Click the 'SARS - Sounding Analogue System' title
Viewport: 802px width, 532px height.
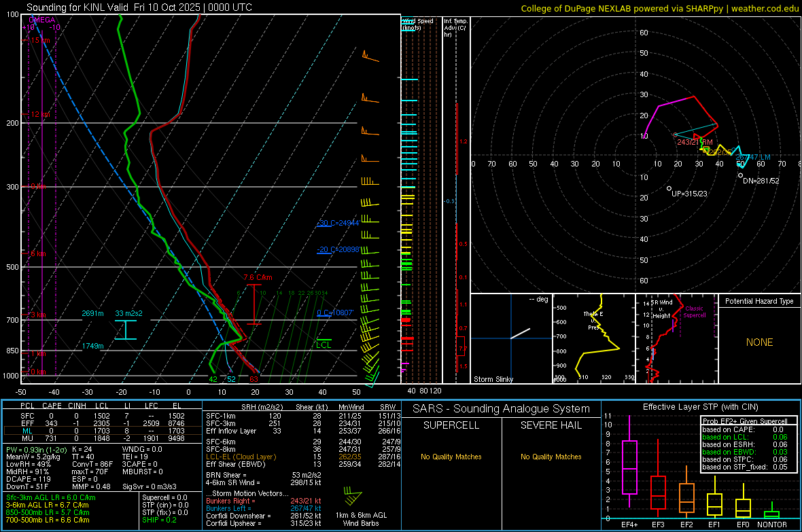click(502, 409)
